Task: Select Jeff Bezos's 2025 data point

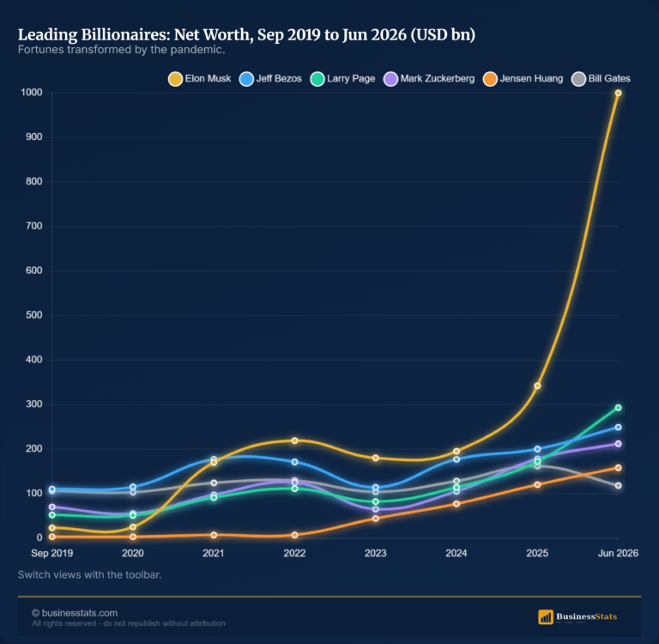Action: 537,449
